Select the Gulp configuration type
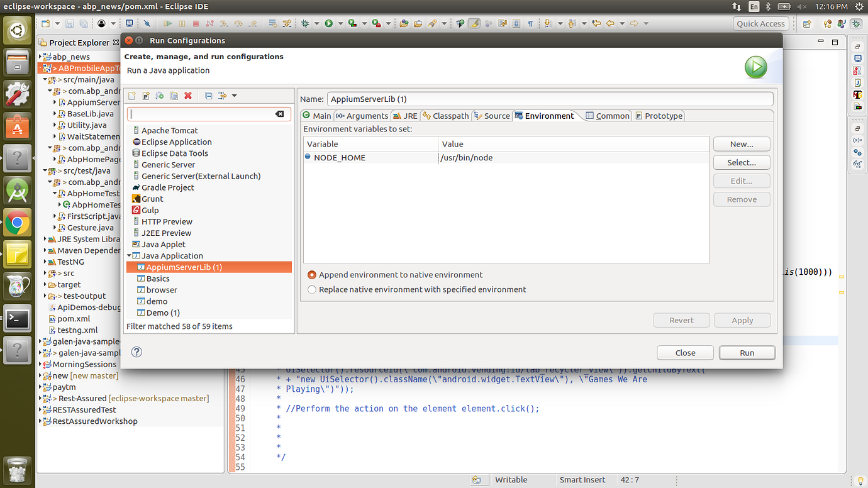Viewport: 868px width, 488px height. (x=145, y=210)
